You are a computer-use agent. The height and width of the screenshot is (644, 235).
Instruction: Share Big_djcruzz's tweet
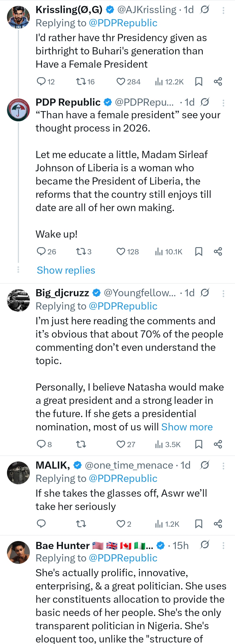(x=218, y=444)
